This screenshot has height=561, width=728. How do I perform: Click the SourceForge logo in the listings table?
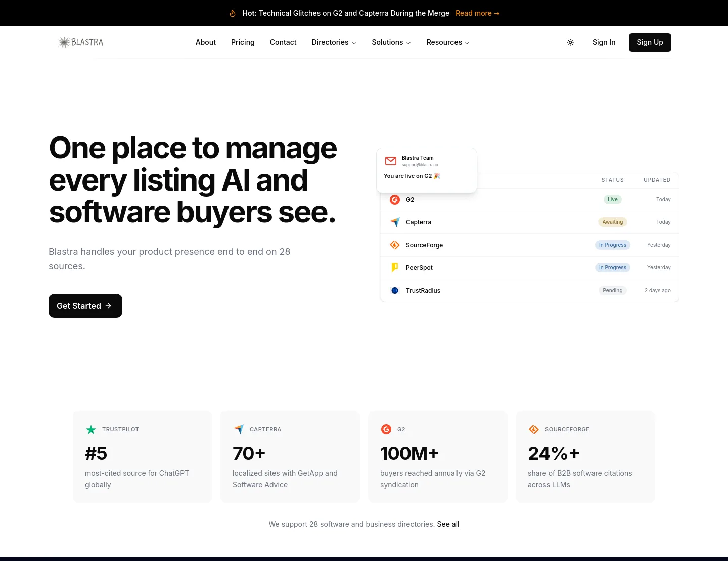(395, 245)
